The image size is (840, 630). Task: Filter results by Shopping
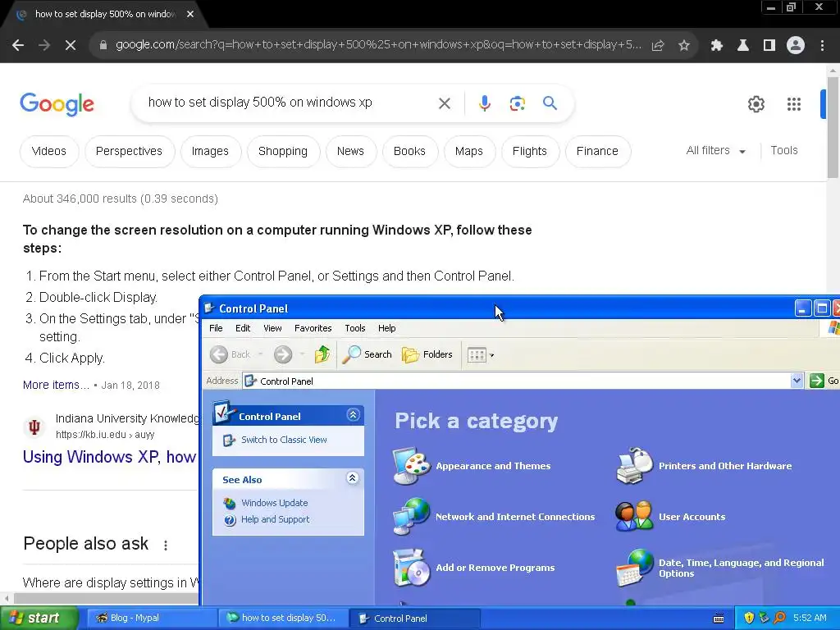tap(283, 151)
